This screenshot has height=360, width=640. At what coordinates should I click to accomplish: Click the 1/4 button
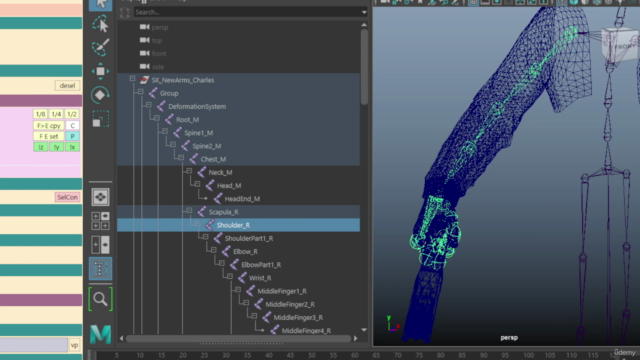click(x=56, y=114)
